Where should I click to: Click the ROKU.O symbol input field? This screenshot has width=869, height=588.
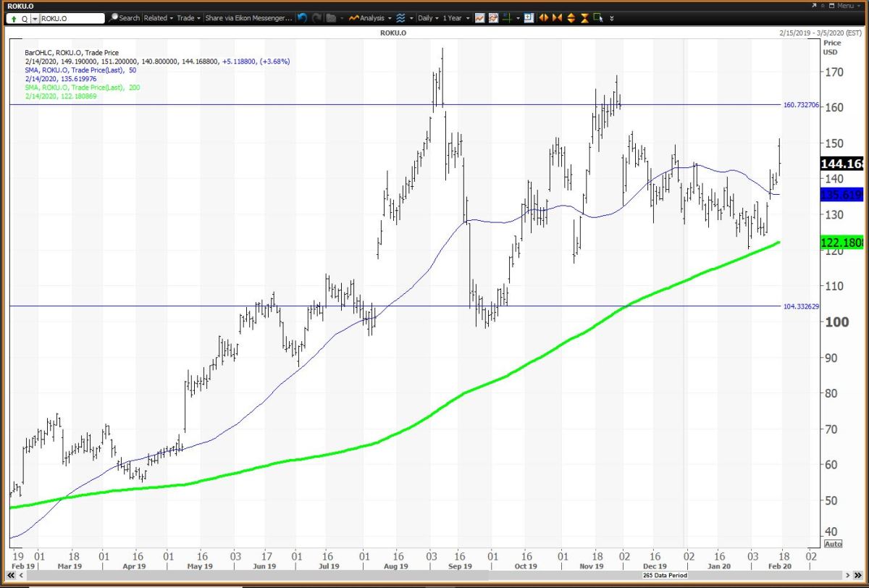click(x=72, y=18)
